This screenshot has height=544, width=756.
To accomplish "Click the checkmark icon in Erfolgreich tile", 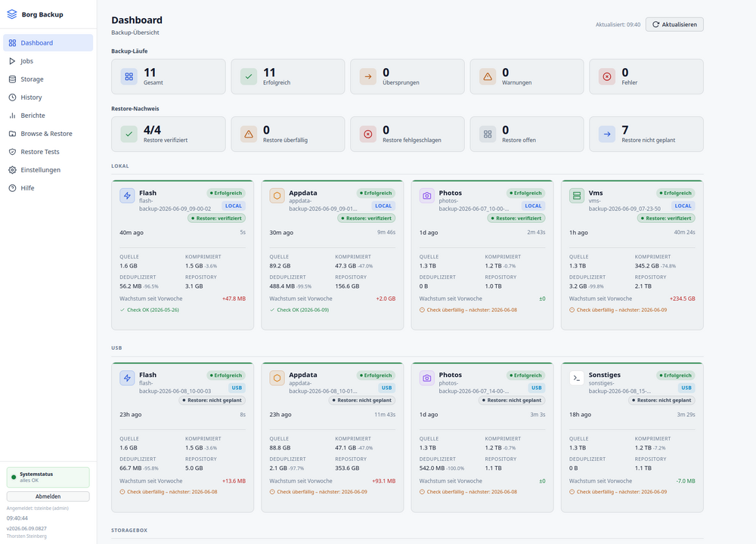I will 248,76.
